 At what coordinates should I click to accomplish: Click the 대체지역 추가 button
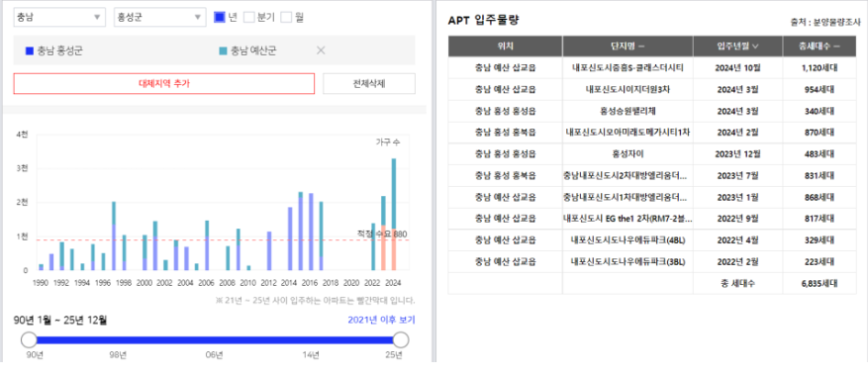[x=164, y=83]
